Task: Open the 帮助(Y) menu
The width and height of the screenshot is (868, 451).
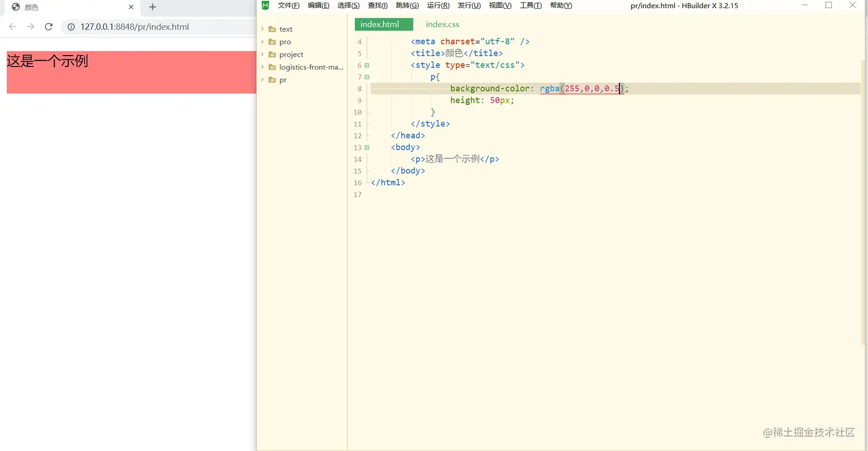Action: click(x=561, y=5)
